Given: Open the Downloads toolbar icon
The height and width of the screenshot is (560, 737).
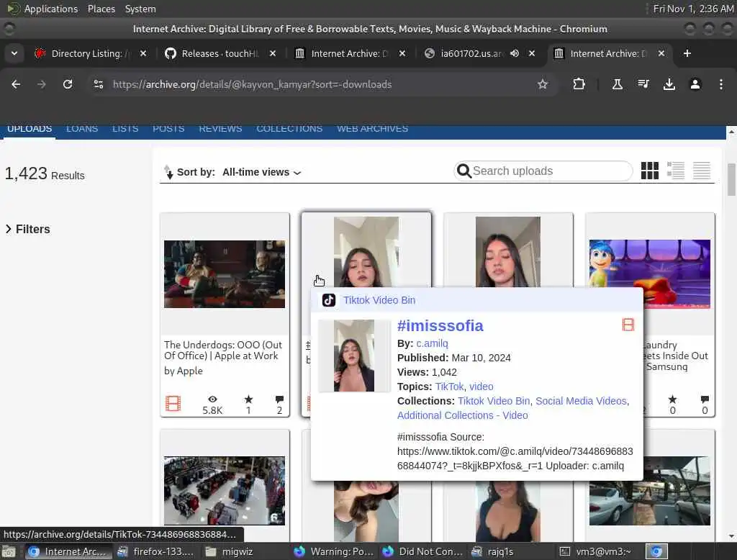Looking at the screenshot, I should pos(669,84).
